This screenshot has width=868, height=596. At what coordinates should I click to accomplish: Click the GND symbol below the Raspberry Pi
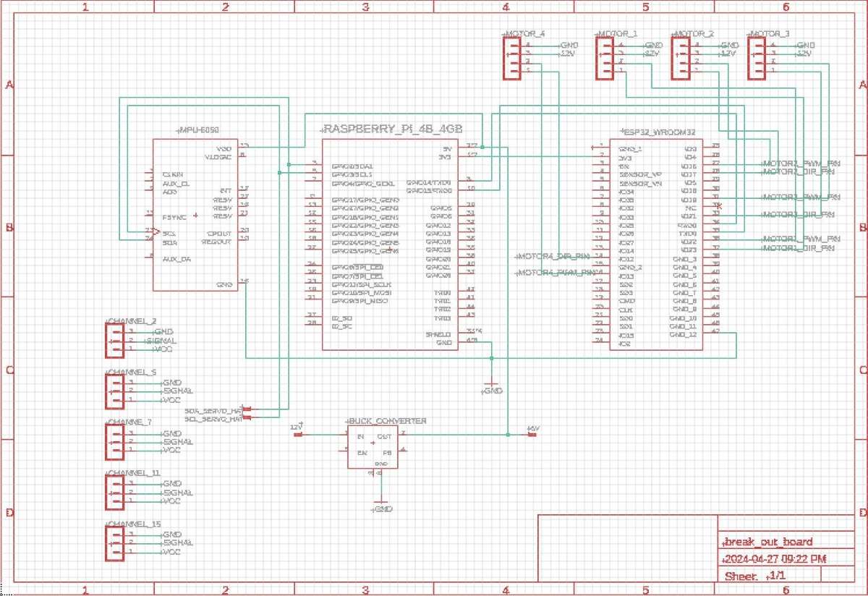coord(492,387)
